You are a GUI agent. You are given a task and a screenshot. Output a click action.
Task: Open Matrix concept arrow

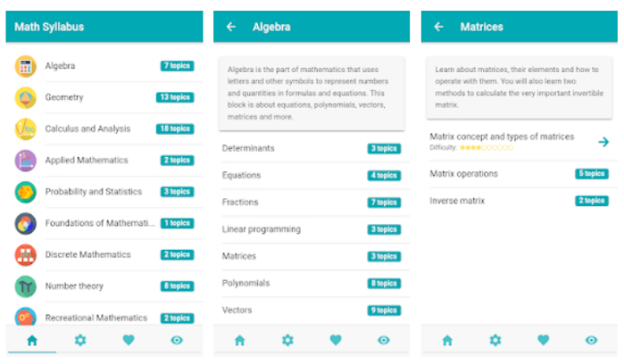click(x=603, y=142)
